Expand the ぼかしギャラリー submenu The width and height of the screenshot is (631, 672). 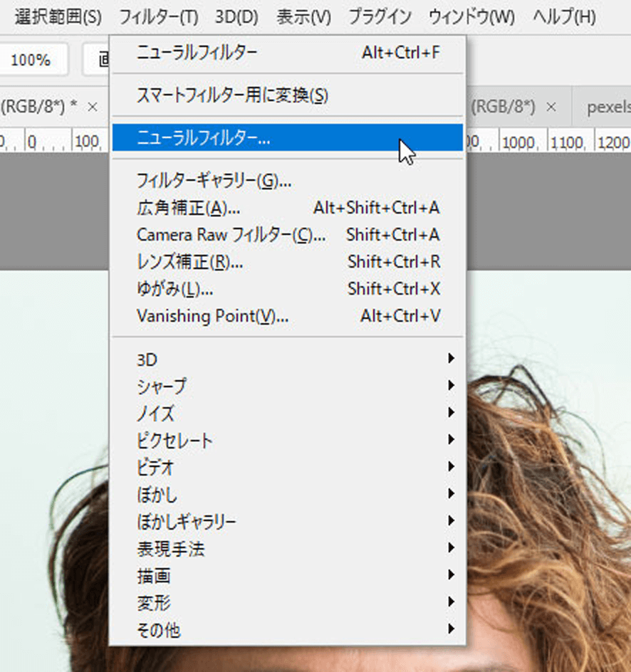pyautogui.click(x=288, y=521)
